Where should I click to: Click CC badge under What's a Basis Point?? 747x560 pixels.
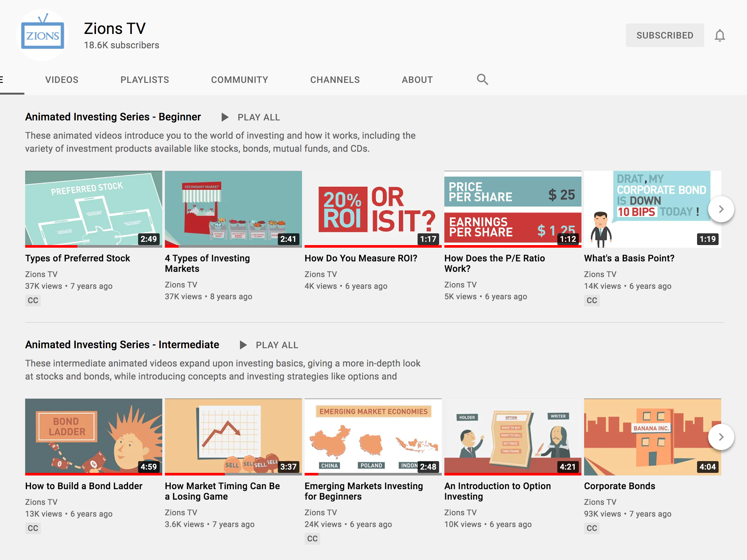coord(592,301)
